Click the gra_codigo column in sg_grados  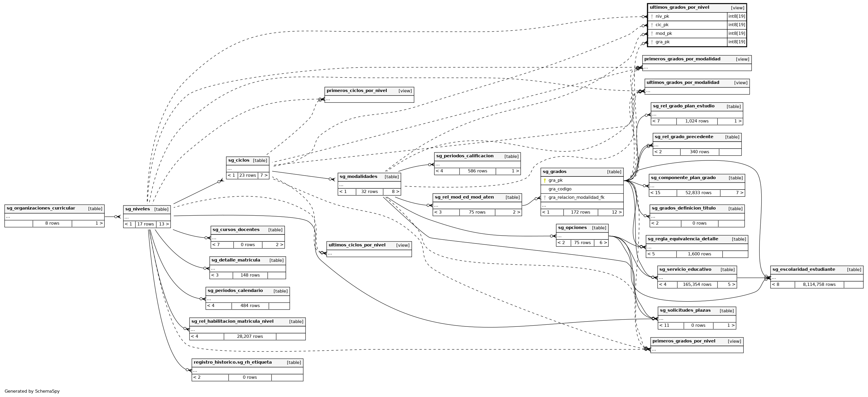pyautogui.click(x=560, y=189)
